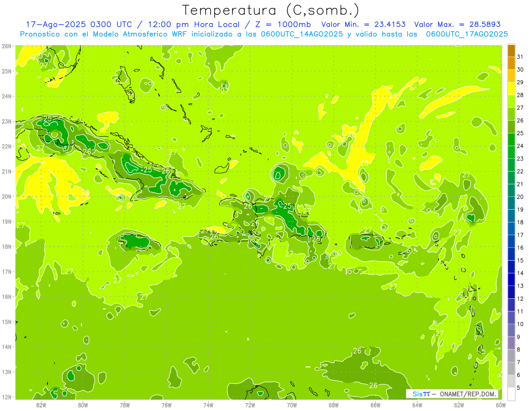Click the latitude label "25N"
The image size is (532, 411).
click(x=6, y=71)
